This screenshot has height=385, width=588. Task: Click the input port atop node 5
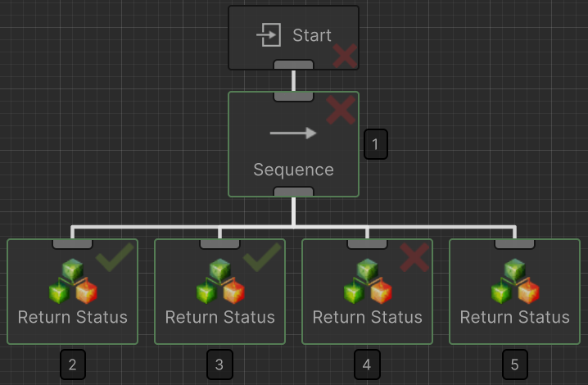(x=515, y=243)
